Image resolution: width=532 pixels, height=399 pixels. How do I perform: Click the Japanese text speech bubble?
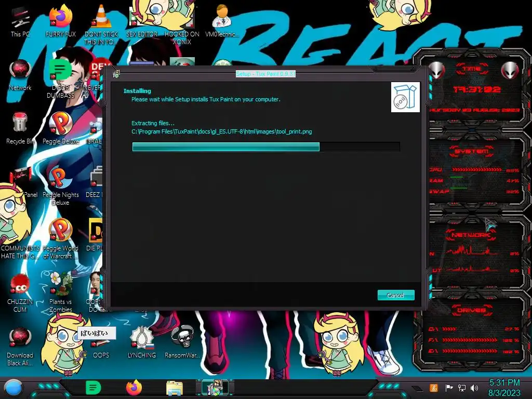[x=97, y=333]
